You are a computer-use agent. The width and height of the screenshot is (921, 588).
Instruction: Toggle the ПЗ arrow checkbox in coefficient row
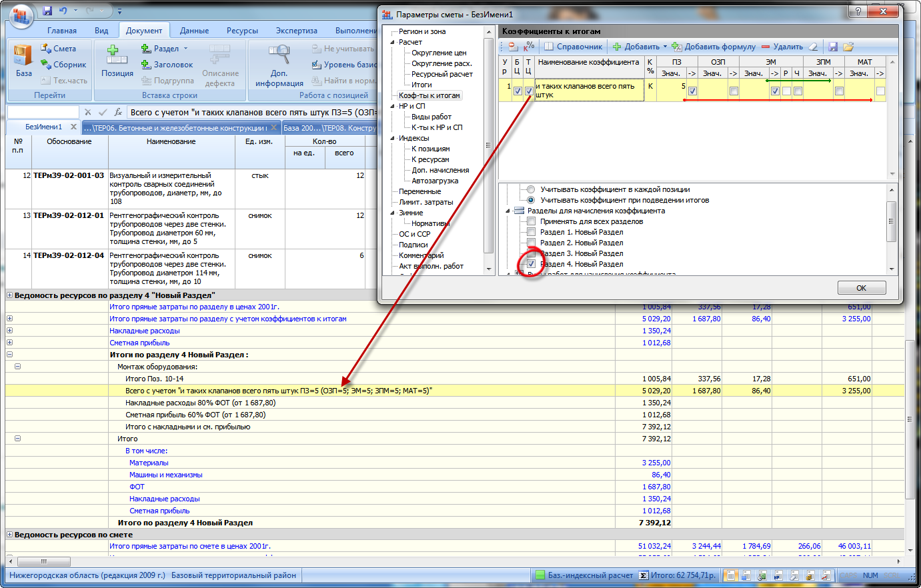692,91
